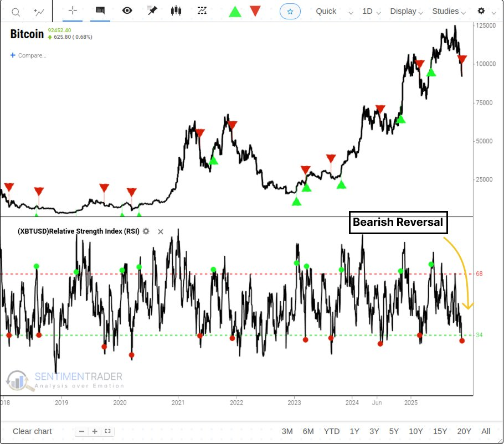Open the drawing tools icon
The width and height of the screenshot is (504, 444).
(202, 11)
